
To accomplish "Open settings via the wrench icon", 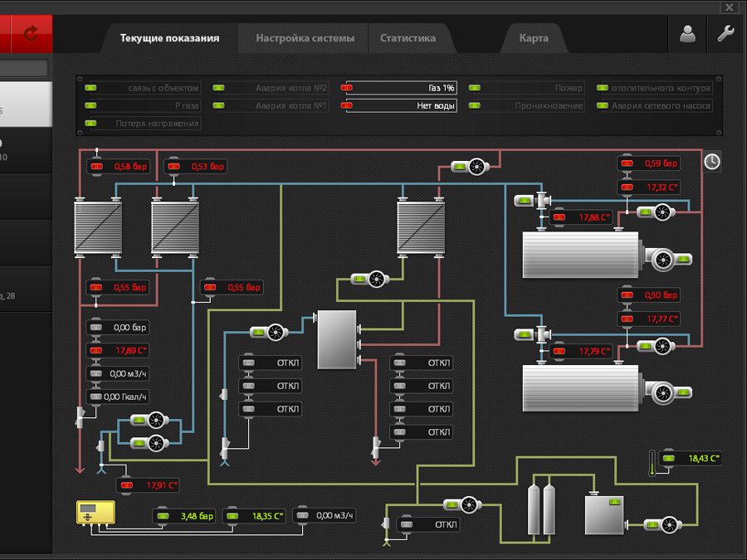I will (x=725, y=34).
